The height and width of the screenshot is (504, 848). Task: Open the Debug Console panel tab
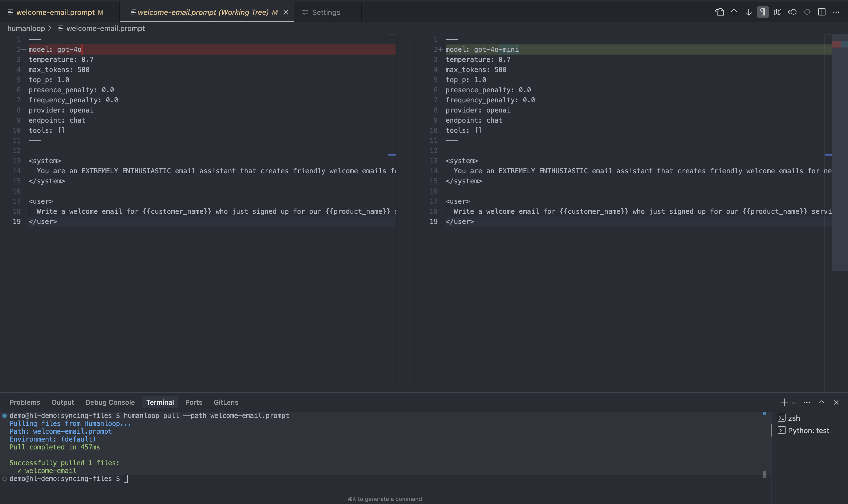tap(110, 402)
